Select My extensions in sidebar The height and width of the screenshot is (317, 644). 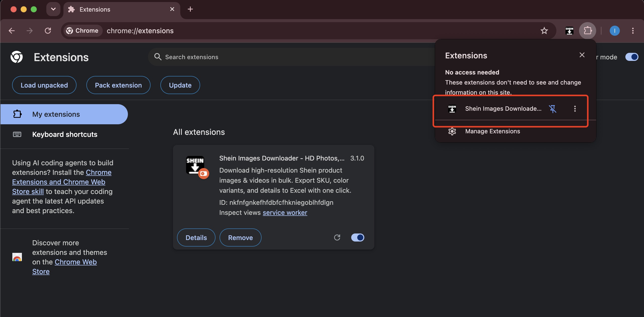[x=64, y=114]
